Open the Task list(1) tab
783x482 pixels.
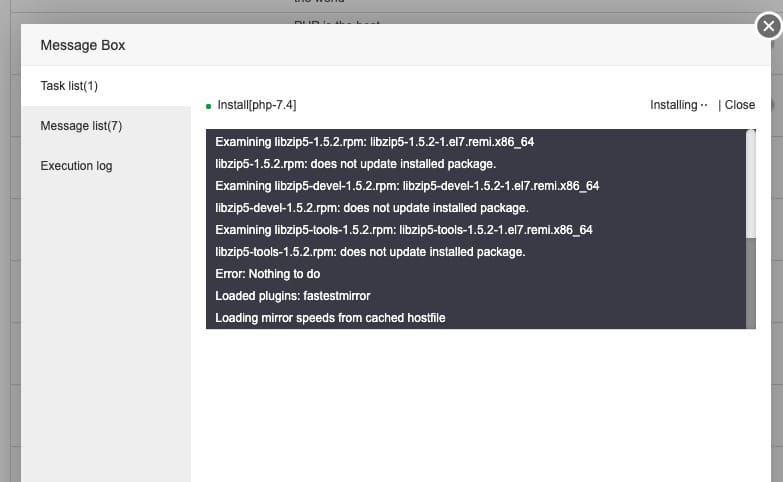click(69, 86)
